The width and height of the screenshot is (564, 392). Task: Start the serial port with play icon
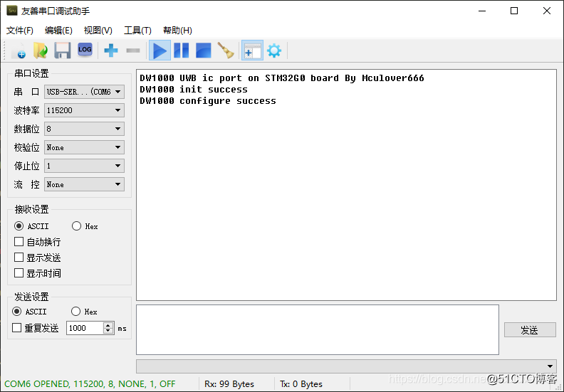(x=160, y=51)
